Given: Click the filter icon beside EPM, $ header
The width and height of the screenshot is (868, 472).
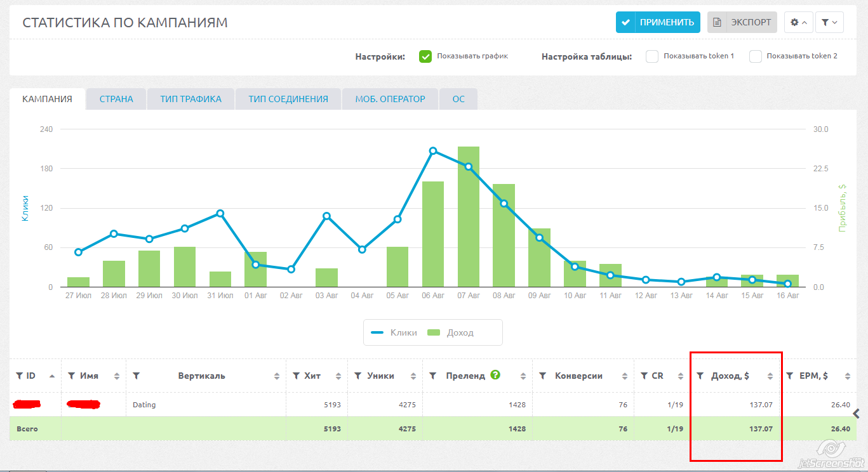Looking at the screenshot, I should [x=790, y=376].
